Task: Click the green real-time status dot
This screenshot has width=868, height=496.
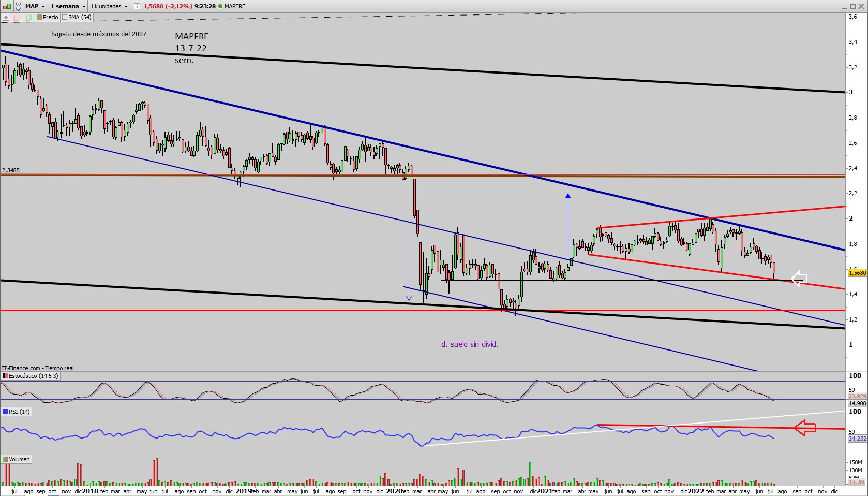Action: [220, 6]
